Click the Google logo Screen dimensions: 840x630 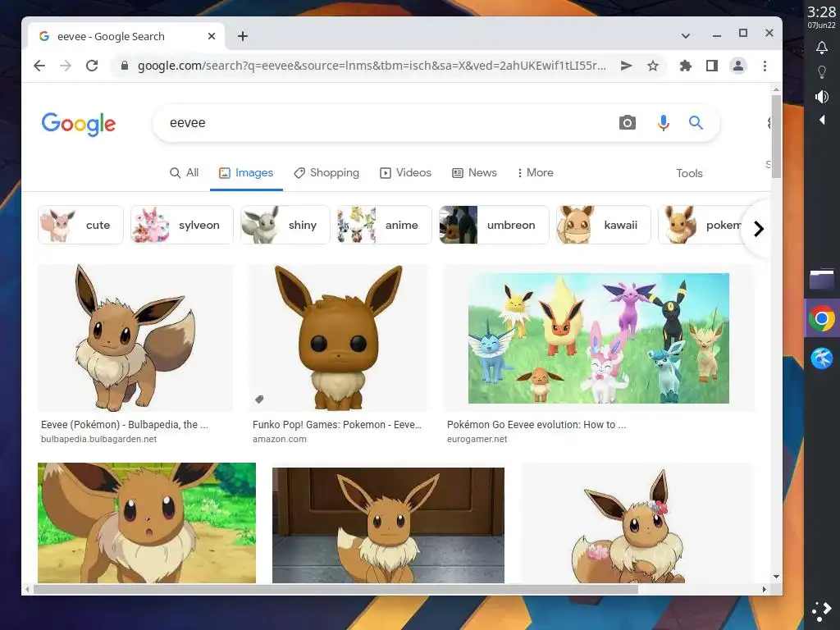coord(79,124)
